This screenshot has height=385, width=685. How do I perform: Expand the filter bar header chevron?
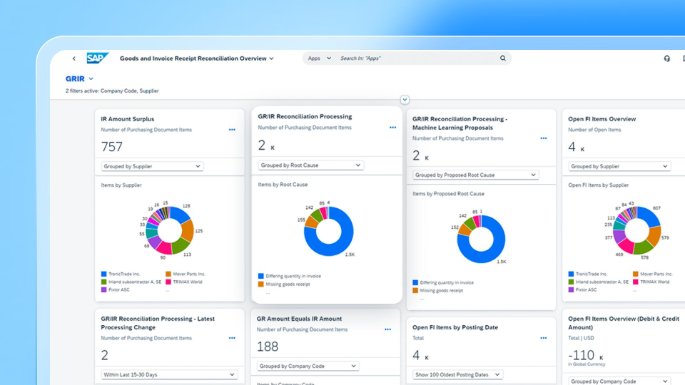tap(405, 100)
